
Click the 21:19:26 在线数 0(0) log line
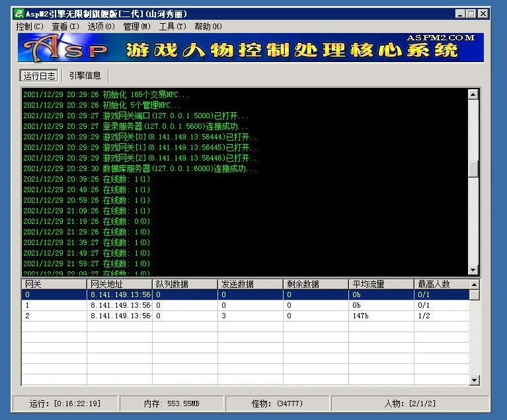point(87,221)
